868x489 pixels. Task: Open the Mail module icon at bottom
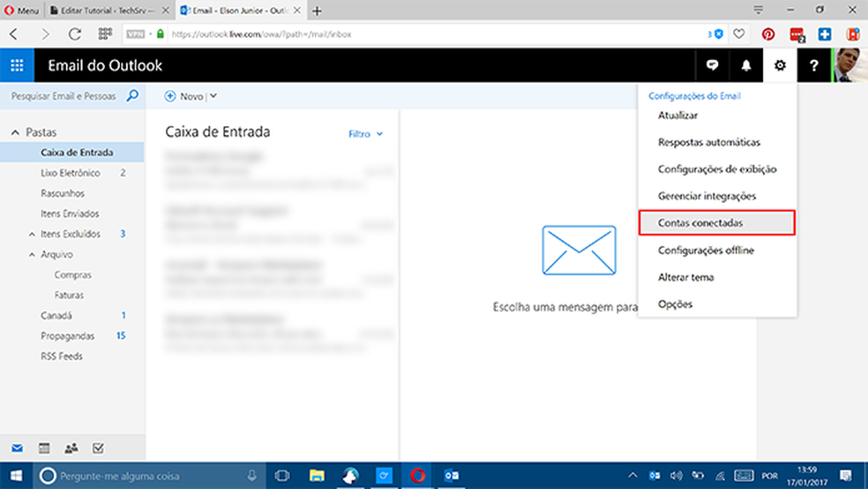tap(17, 448)
